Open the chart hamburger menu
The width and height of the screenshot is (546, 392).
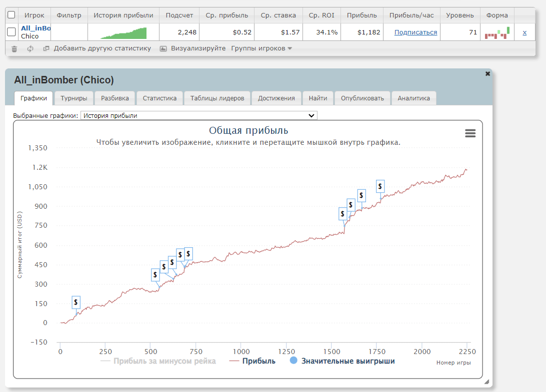(x=470, y=133)
